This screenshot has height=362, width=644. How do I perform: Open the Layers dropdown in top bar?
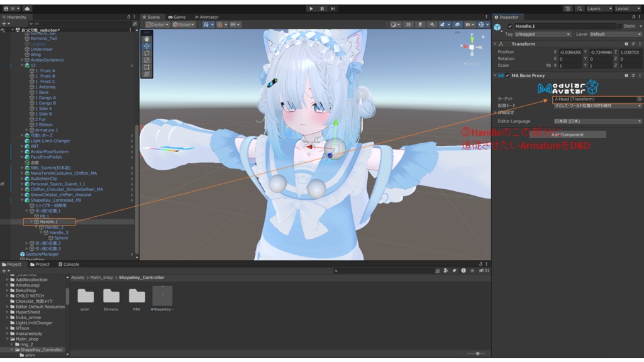(599, 9)
